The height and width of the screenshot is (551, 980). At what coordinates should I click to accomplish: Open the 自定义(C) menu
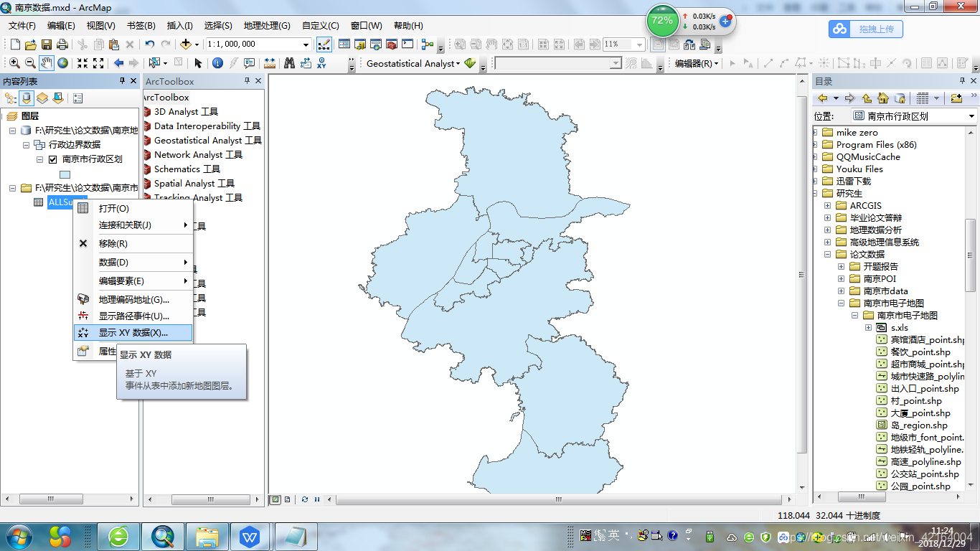[320, 25]
